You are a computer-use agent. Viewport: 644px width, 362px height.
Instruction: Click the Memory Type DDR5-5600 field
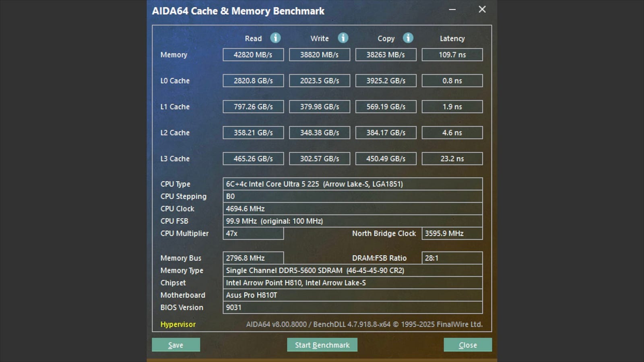click(x=352, y=270)
